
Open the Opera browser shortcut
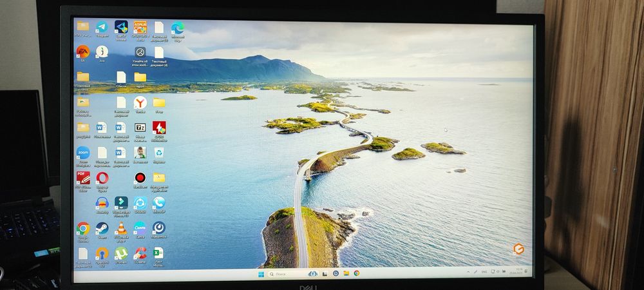(102, 178)
